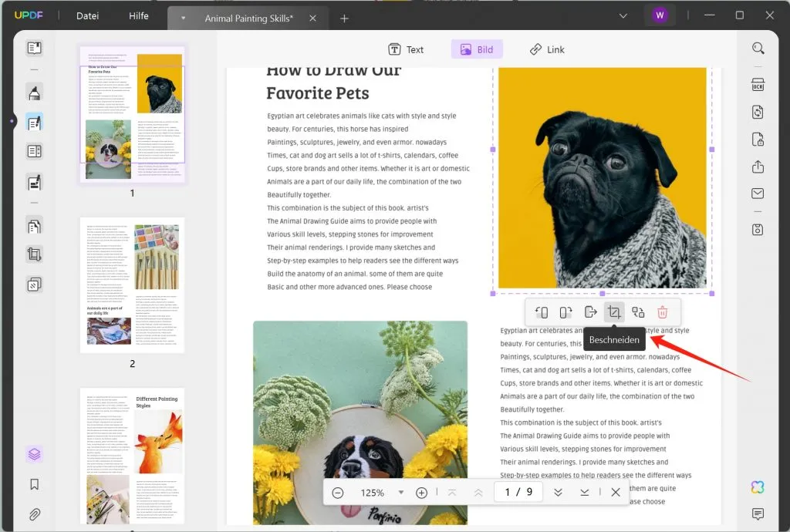Image resolution: width=790 pixels, height=532 pixels.
Task: Go to the previous page
Action: point(478,493)
